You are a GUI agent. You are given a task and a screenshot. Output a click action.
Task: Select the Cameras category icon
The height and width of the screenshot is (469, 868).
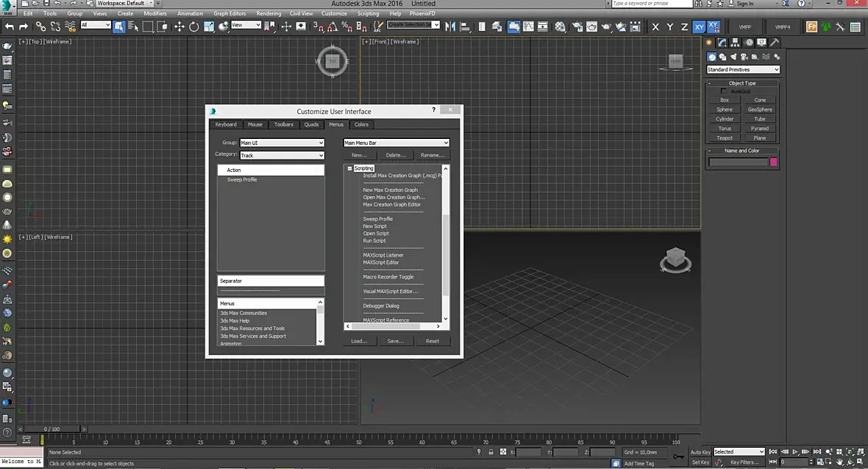pyautogui.click(x=745, y=57)
